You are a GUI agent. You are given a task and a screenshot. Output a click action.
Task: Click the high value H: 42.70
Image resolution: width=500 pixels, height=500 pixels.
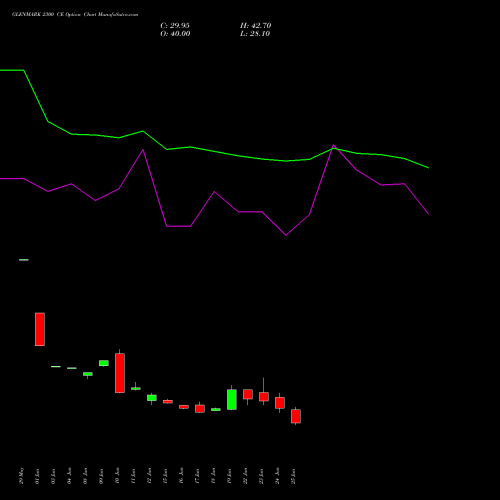256,26
